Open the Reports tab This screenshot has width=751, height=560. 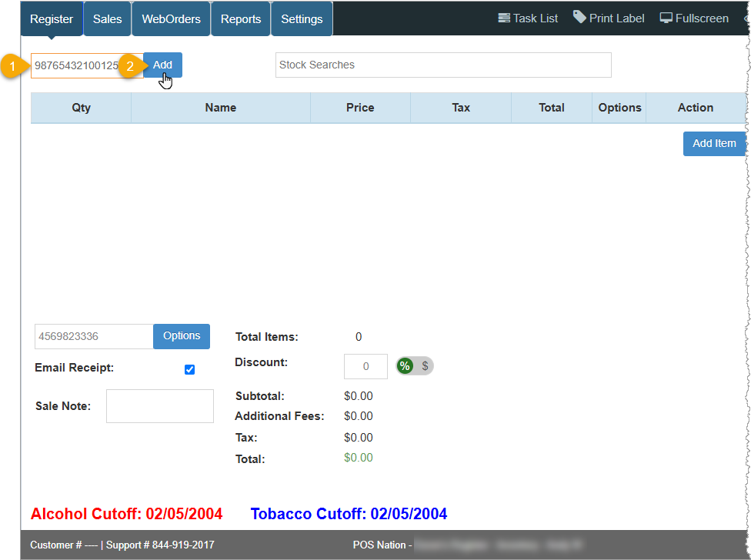click(241, 19)
